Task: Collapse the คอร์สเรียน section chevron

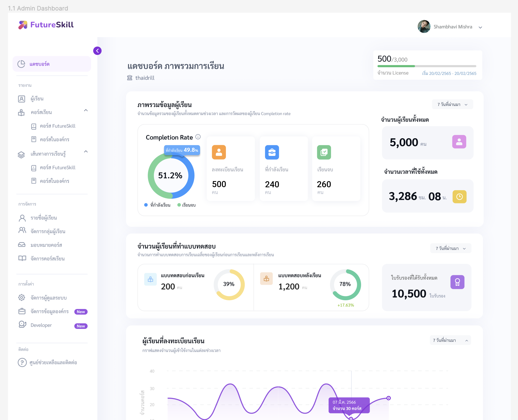Action: click(x=86, y=110)
